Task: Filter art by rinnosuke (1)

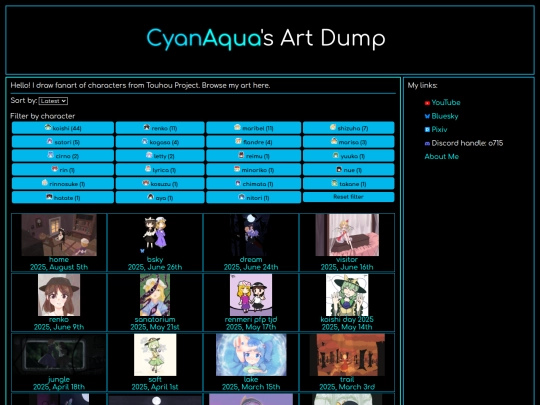Action: click(63, 184)
